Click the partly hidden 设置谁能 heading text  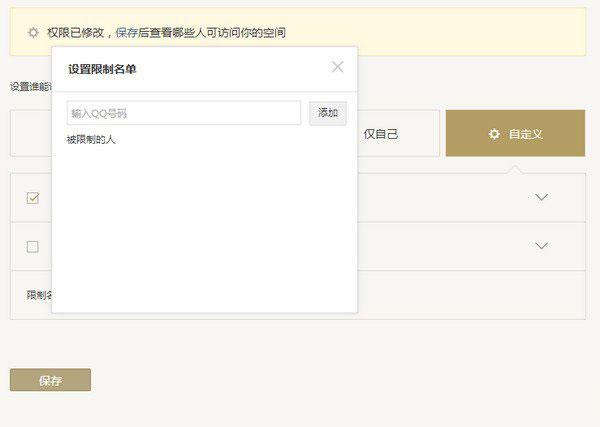click(x=31, y=87)
